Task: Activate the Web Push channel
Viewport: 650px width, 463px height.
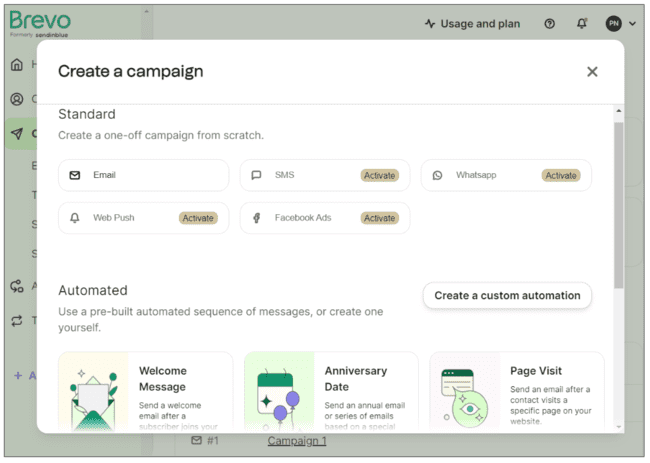Action: point(199,218)
